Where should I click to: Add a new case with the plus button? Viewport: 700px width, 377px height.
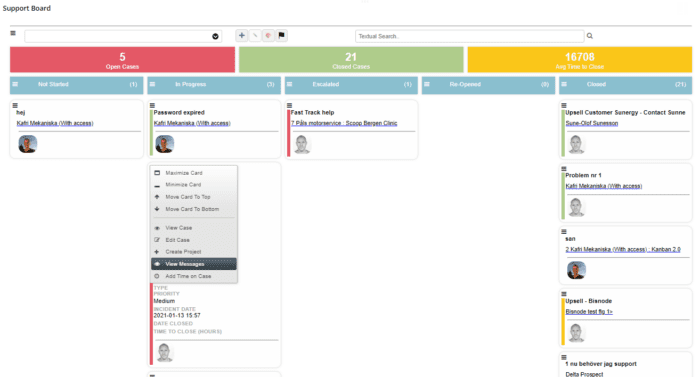[x=242, y=35]
